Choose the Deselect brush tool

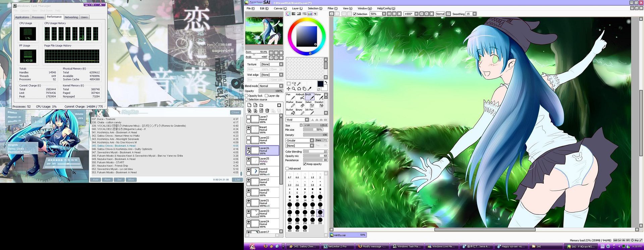319,104
